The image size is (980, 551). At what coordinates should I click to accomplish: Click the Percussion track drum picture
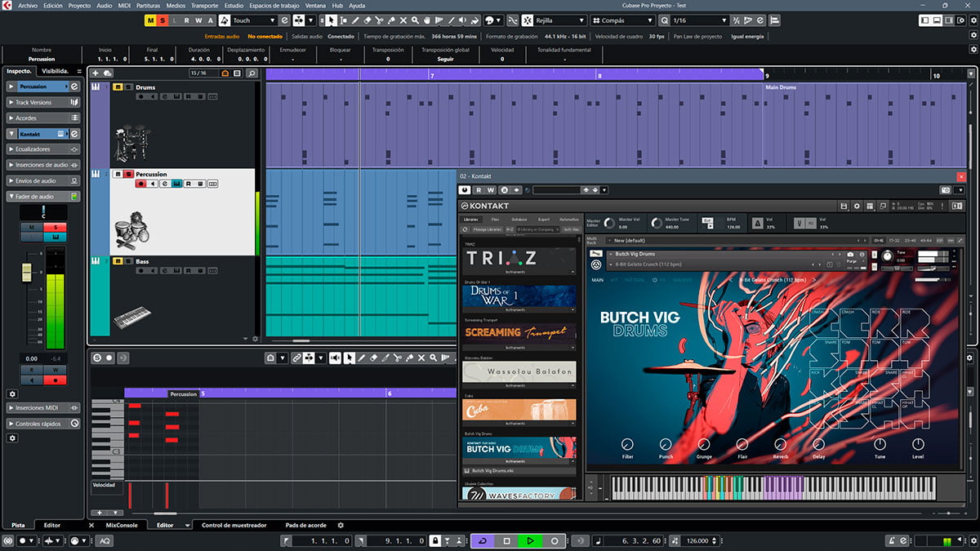[x=131, y=229]
